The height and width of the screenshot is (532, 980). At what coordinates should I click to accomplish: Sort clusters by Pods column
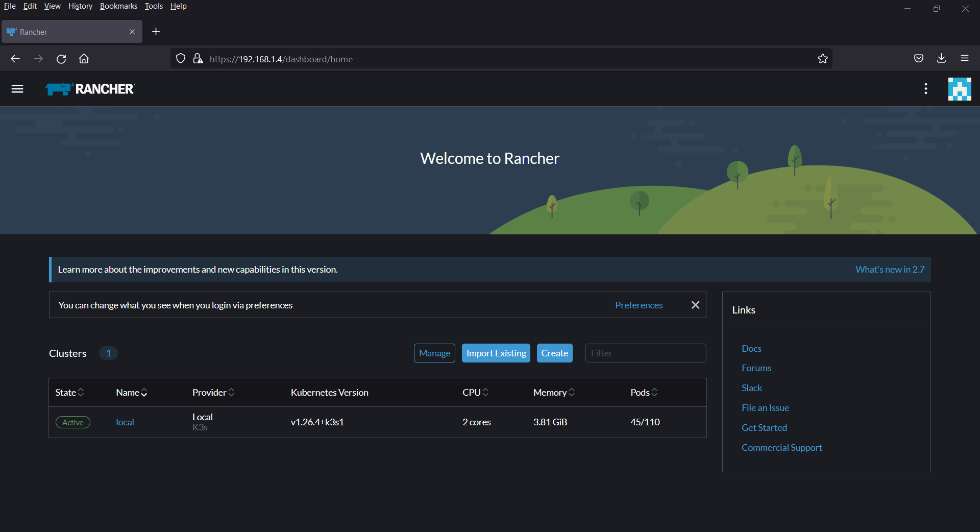(644, 392)
